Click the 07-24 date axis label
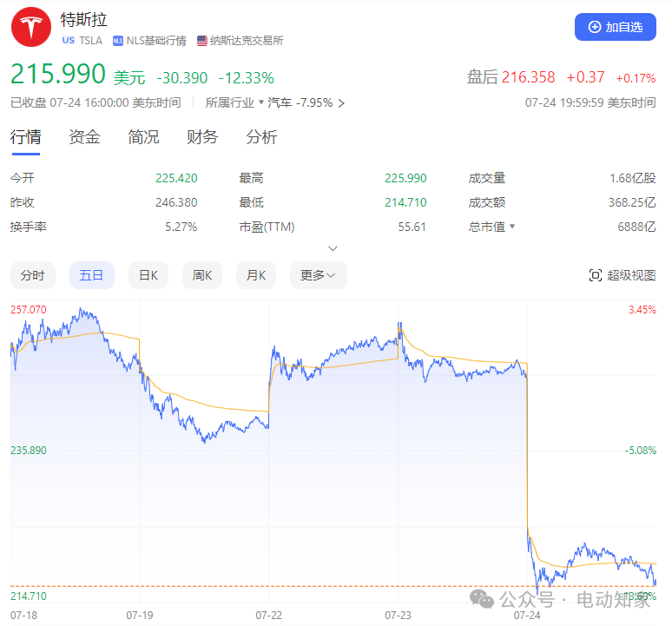The height and width of the screenshot is (626, 672). click(527, 616)
